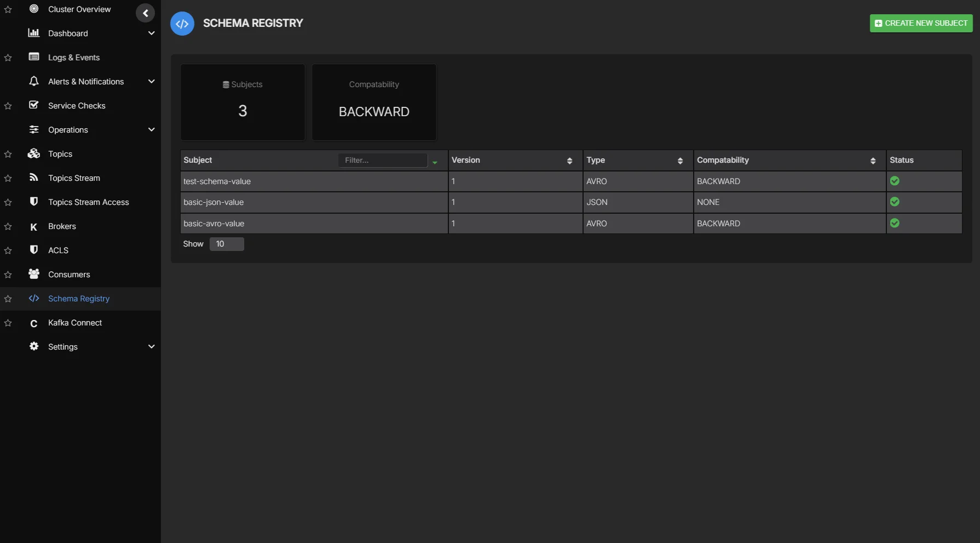This screenshot has height=543, width=980.
Task: Toggle the favorite star next to Topics
Action: [x=8, y=154]
